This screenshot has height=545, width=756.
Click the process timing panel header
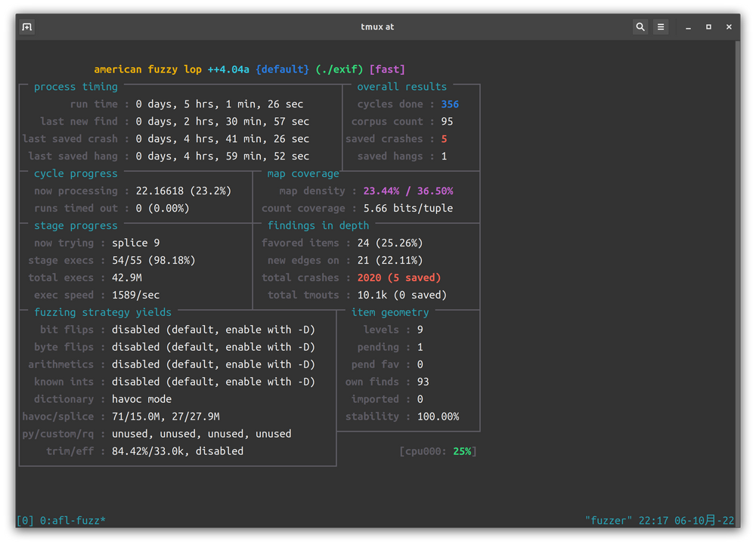[x=76, y=86]
